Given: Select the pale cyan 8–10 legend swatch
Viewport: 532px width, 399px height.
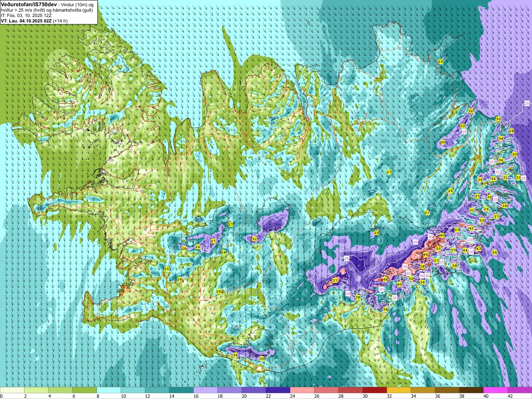Looking at the screenshot, I should click(109, 390).
